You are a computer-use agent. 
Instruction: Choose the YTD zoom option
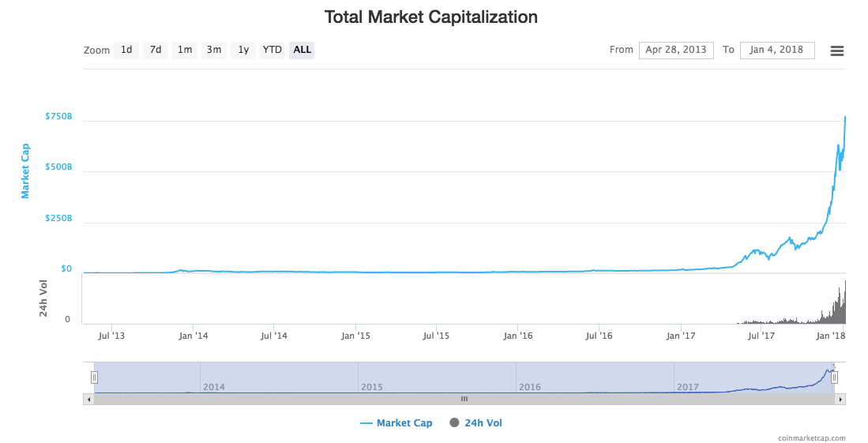pos(272,50)
